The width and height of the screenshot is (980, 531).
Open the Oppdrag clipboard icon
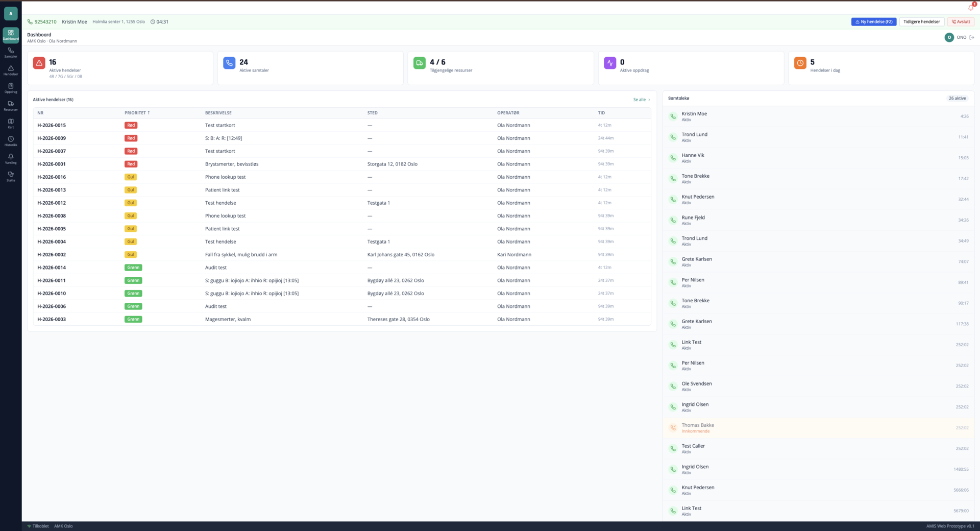(x=11, y=88)
